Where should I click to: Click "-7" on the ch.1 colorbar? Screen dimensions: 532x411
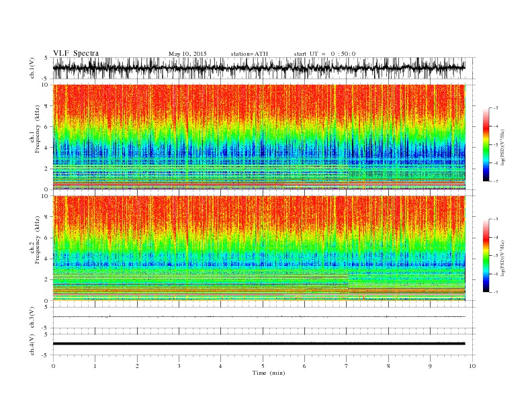496,181
